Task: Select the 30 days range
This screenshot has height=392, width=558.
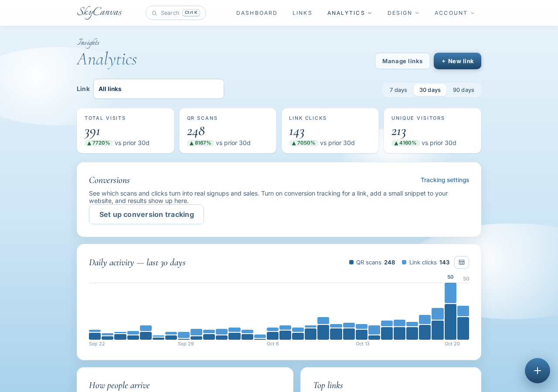Action: (430, 90)
